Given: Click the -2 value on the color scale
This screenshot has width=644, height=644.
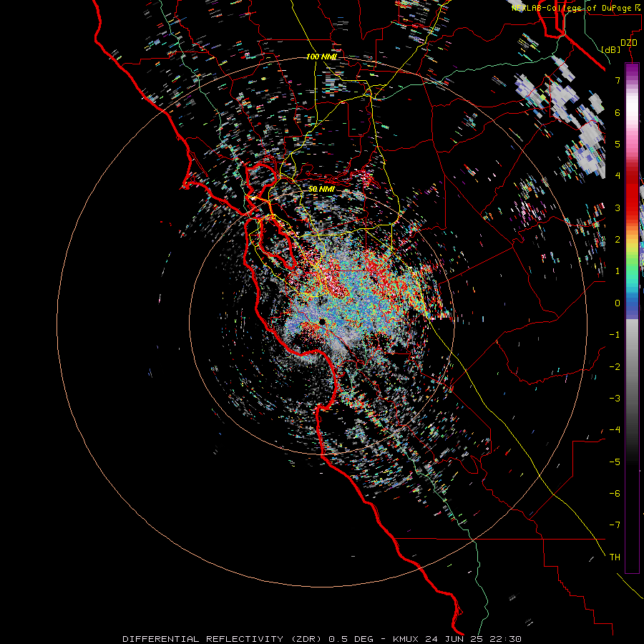Looking at the screenshot, I should coord(615,367).
